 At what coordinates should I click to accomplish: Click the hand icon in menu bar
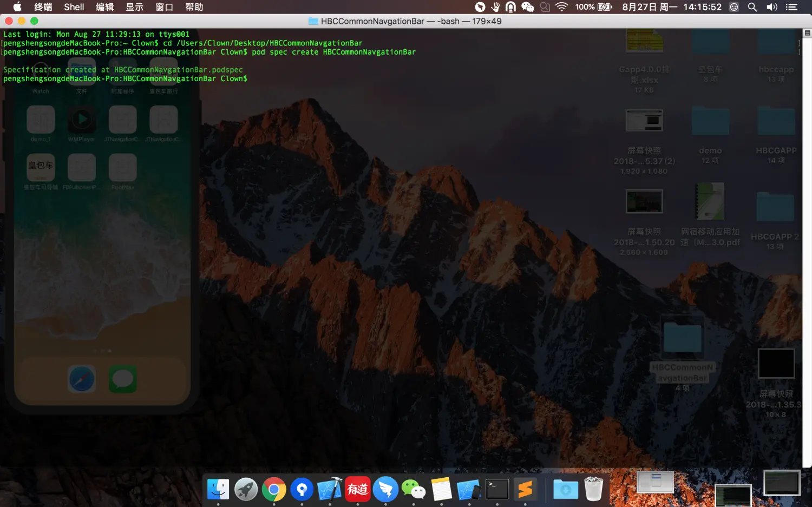click(x=495, y=7)
